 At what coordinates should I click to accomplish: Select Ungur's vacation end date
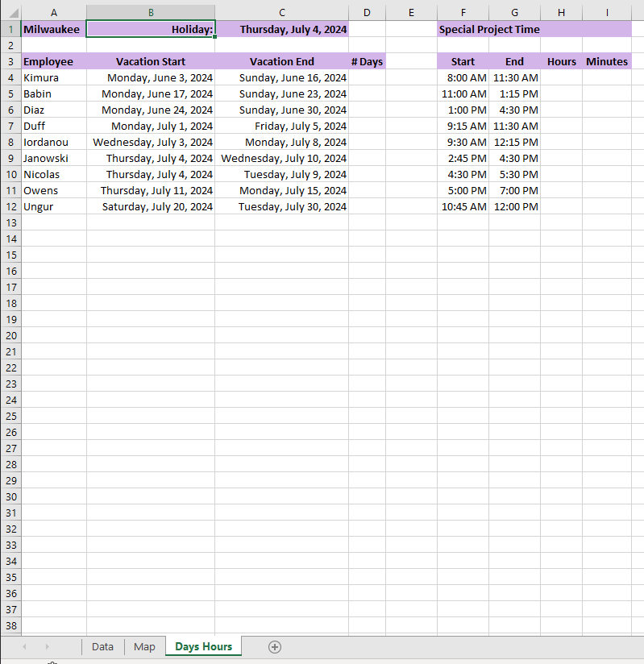coord(282,206)
